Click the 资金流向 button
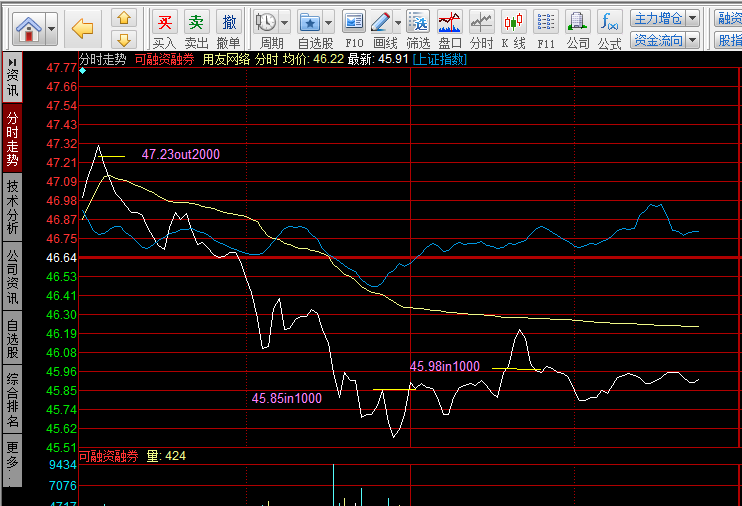This screenshot has height=506, width=742. tap(658, 40)
